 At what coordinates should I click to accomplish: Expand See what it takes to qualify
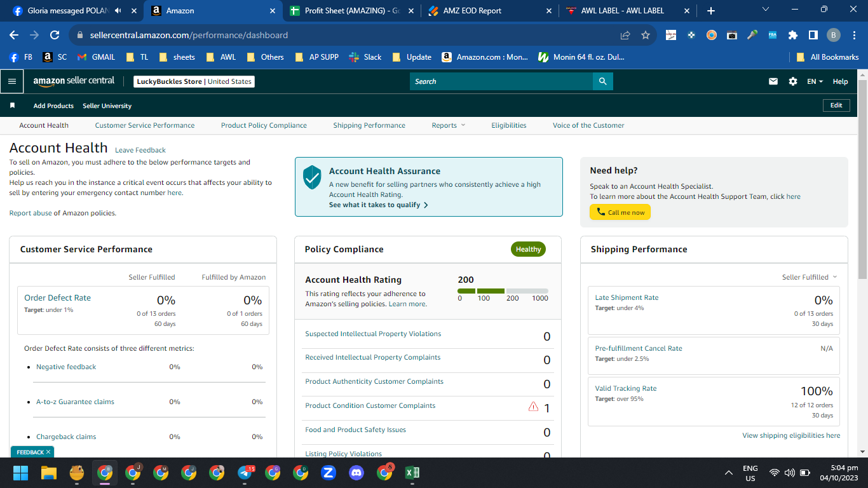[379, 205]
